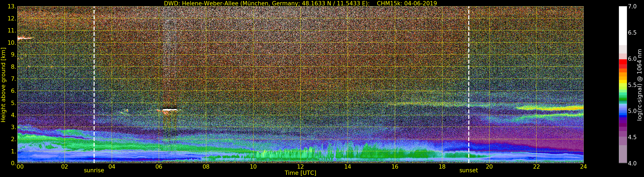Image resolution: width=644 pixels, height=177 pixels.
Task: Click the '2.' tick on the height axis
Action: (13, 139)
